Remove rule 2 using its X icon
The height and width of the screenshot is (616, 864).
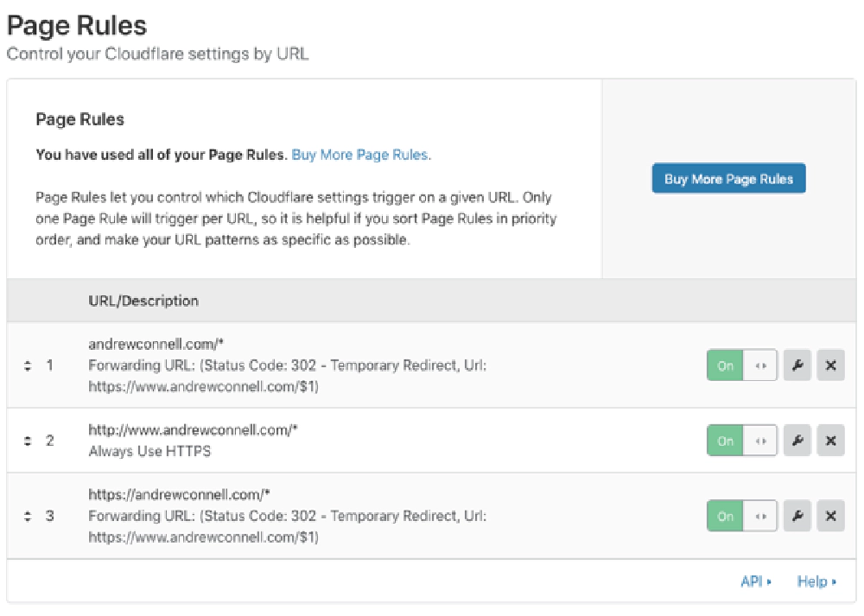pos(830,441)
